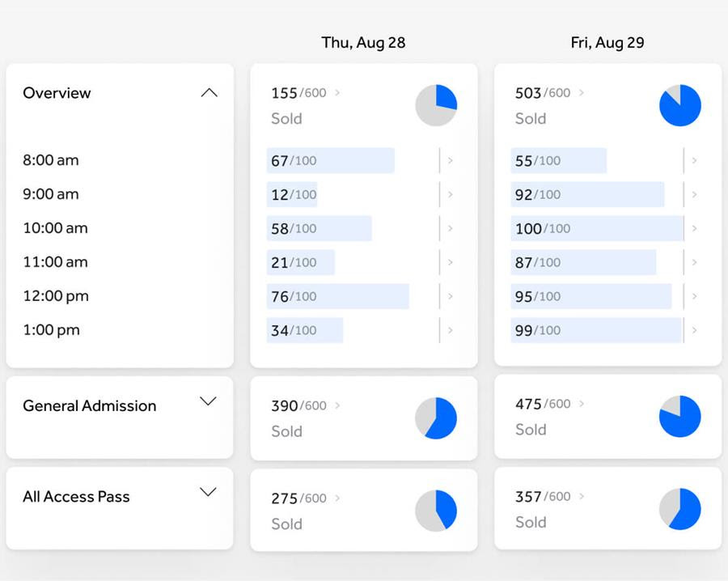Click Fri All Access Pass pie chart
This screenshot has height=581, width=728.
coord(680,509)
